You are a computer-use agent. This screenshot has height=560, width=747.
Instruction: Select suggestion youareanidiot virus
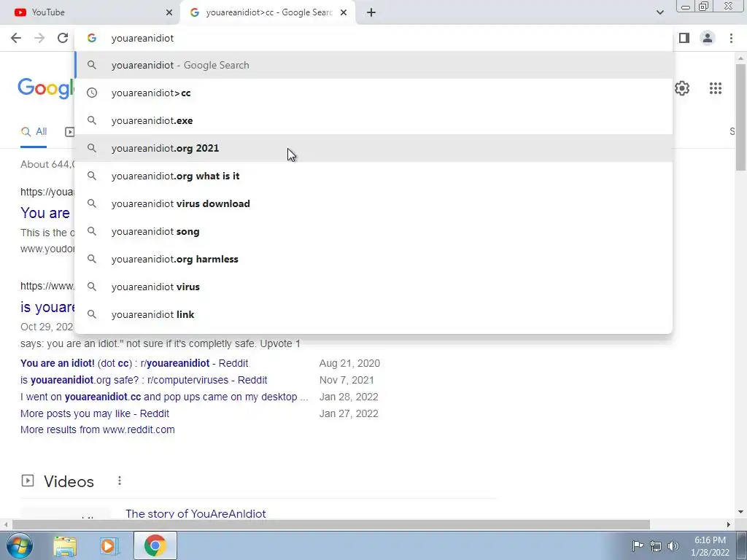coord(373,287)
